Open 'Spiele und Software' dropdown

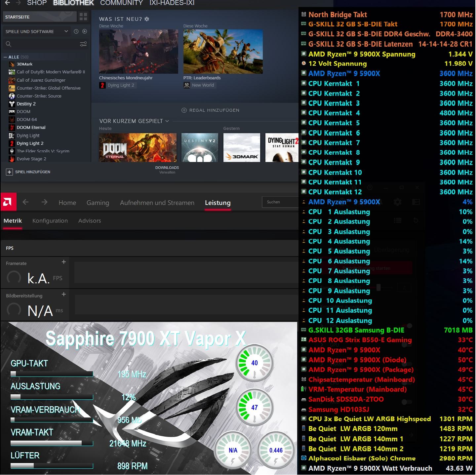coord(37,31)
